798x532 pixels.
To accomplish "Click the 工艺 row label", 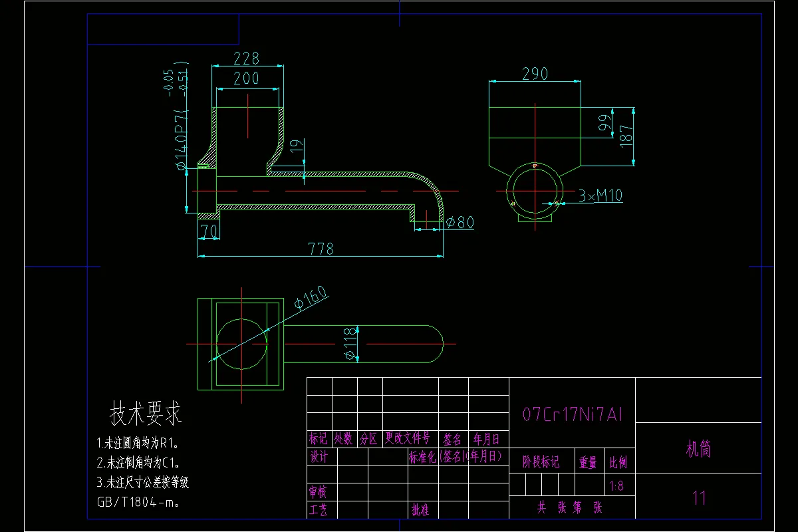I will click(319, 510).
